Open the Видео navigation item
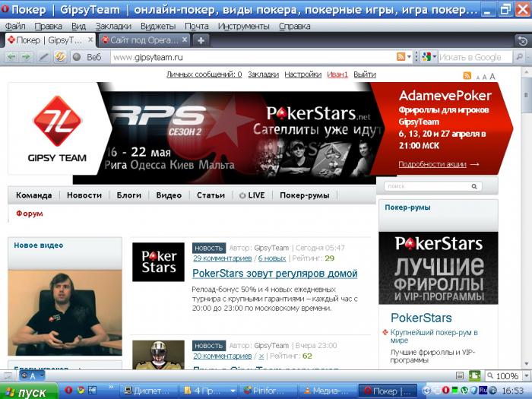This screenshot has width=532, height=399. [169, 195]
